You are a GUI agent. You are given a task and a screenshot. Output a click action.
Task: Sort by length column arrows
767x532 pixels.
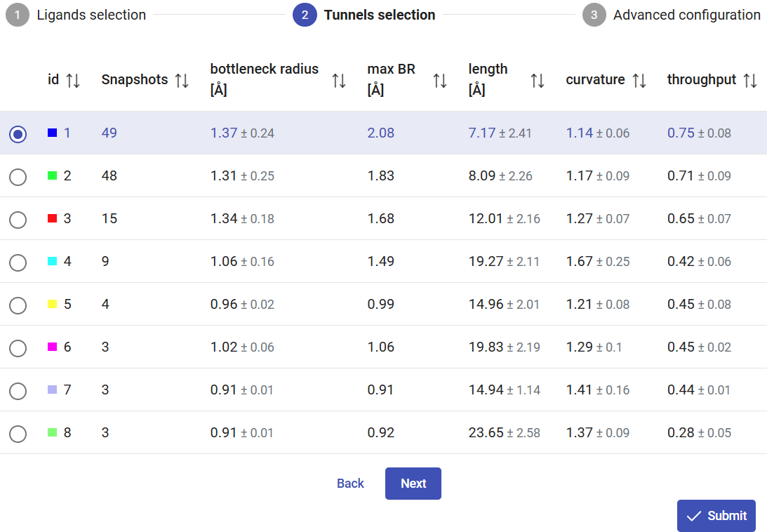[x=538, y=80]
